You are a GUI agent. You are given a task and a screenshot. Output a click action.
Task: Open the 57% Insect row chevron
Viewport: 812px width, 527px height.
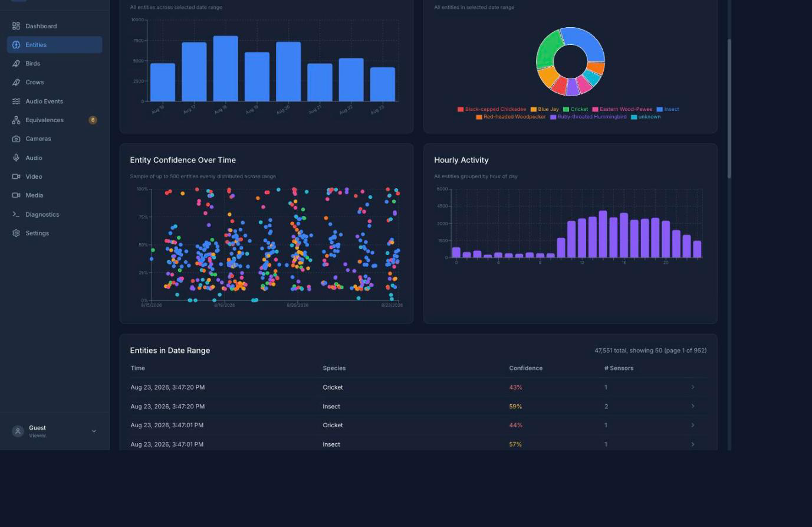(x=693, y=444)
